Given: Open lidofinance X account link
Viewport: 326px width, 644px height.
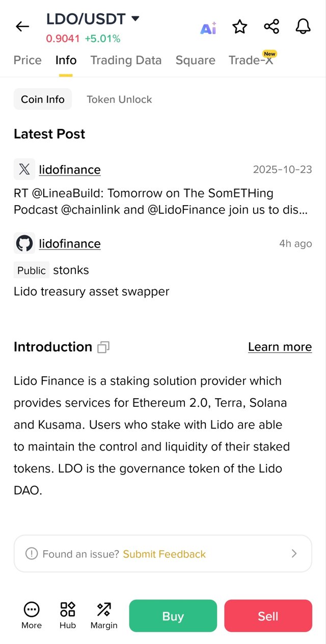Looking at the screenshot, I should (x=70, y=170).
